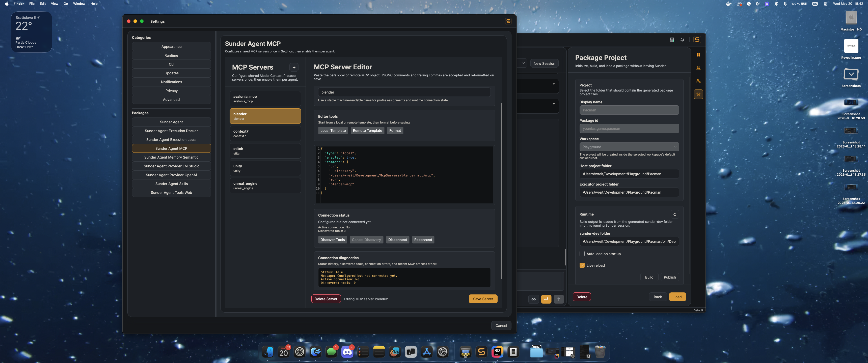Select the avalonia_mcp server entry
The image size is (868, 363).
click(x=265, y=99)
